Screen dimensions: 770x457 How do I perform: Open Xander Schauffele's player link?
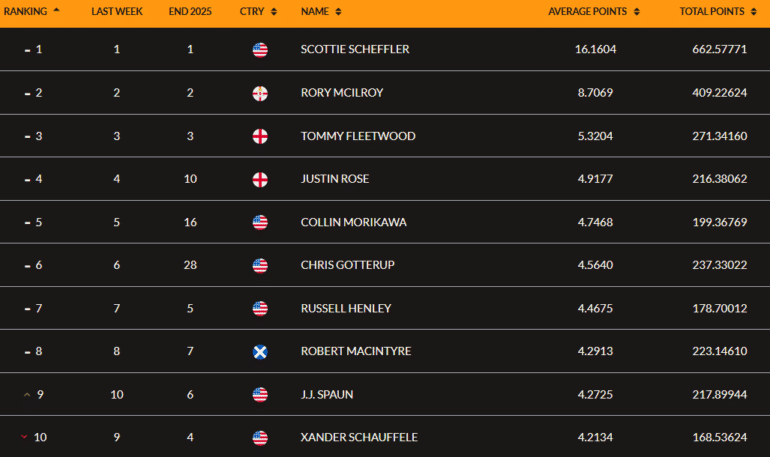coord(358,438)
